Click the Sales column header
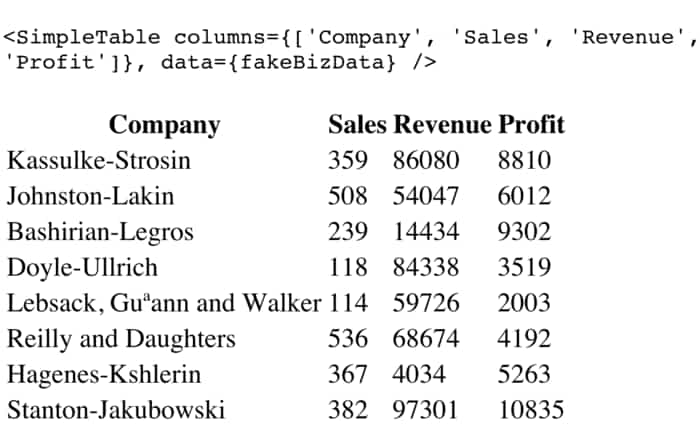The height and width of the screenshot is (428, 700). tap(357, 125)
